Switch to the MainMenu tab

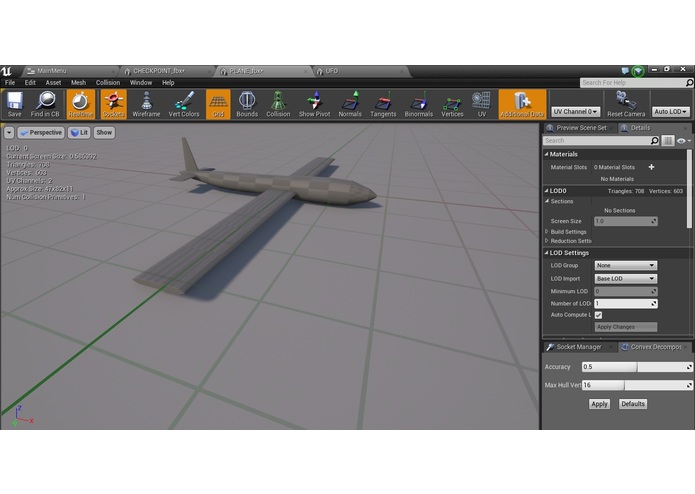[70, 71]
